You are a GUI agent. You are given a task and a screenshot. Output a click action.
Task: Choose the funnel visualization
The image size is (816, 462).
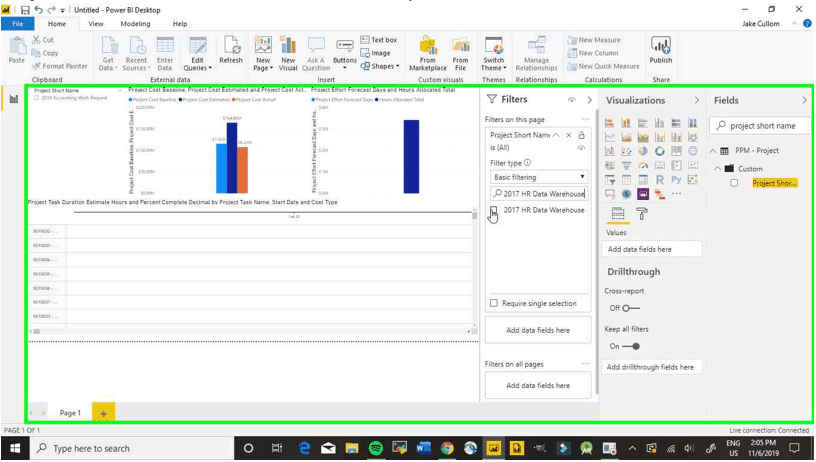click(x=626, y=165)
